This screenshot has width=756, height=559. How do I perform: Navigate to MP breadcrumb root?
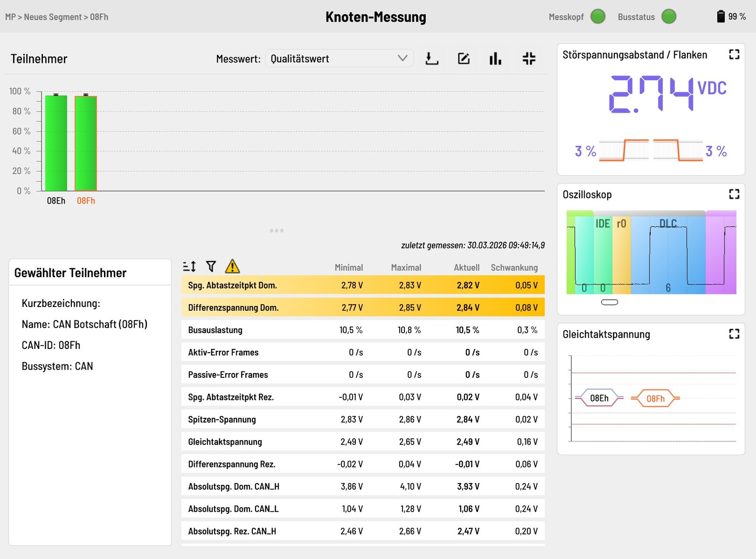coord(10,17)
